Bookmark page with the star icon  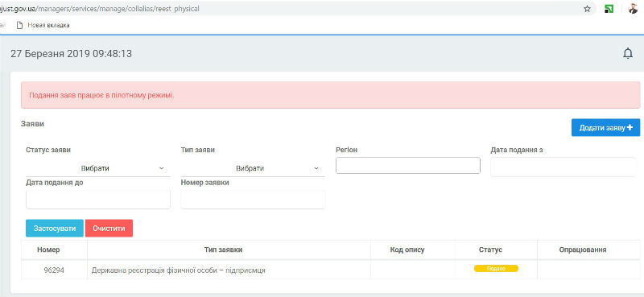[x=588, y=9]
